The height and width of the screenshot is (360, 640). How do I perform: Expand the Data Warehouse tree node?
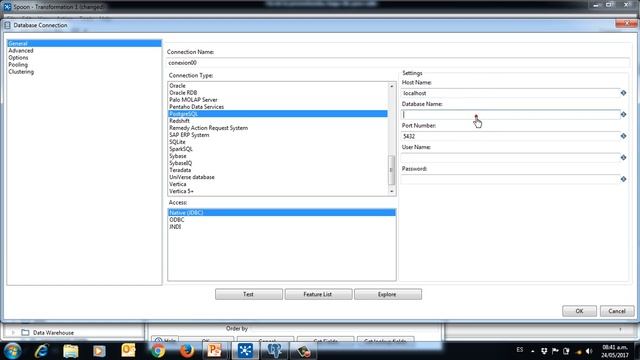click(x=13, y=333)
